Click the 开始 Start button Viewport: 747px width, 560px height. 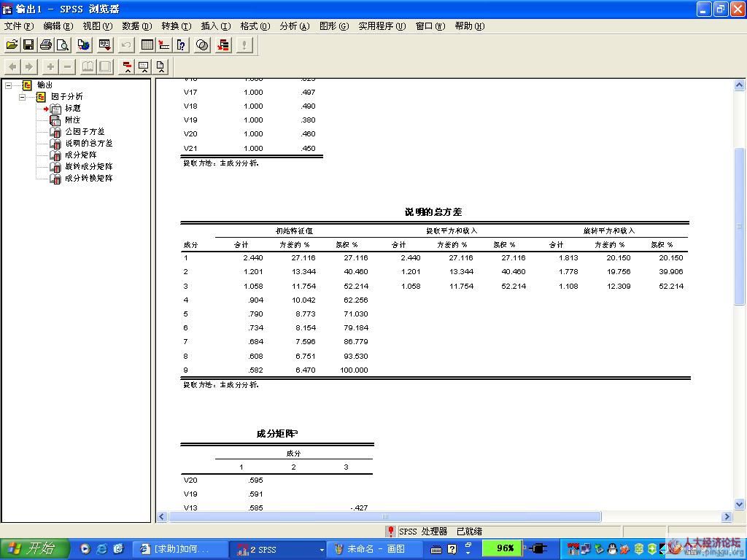[x=34, y=549]
